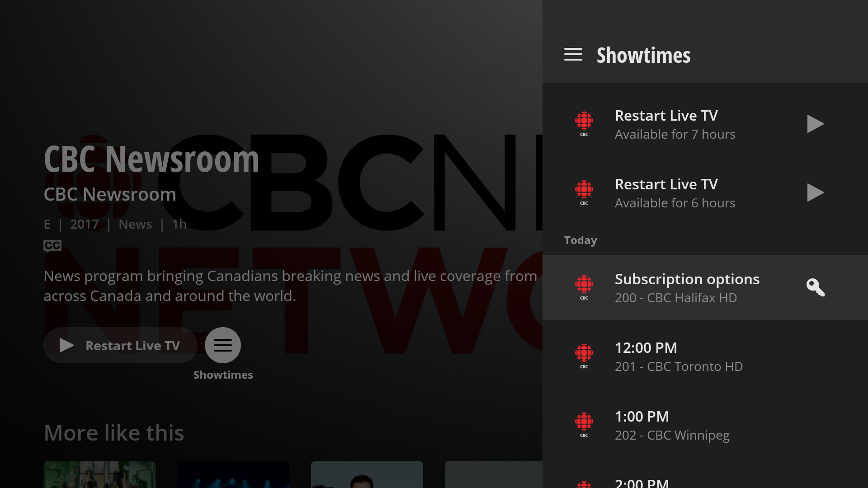Click CBC logo beside CBC Halifax HD
Image resolution: width=868 pixels, height=488 pixels.
[584, 287]
